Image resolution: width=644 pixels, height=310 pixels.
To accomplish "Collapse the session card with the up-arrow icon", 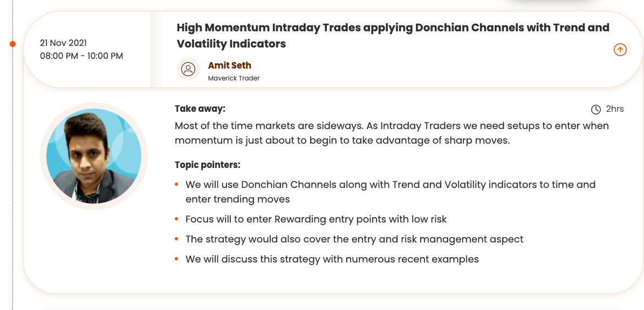I will pyautogui.click(x=620, y=50).
